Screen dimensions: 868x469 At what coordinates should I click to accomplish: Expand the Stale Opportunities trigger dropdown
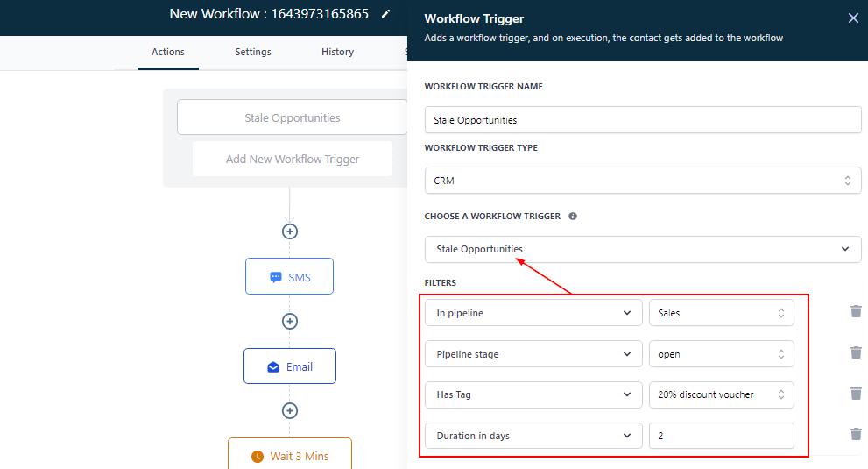642,249
